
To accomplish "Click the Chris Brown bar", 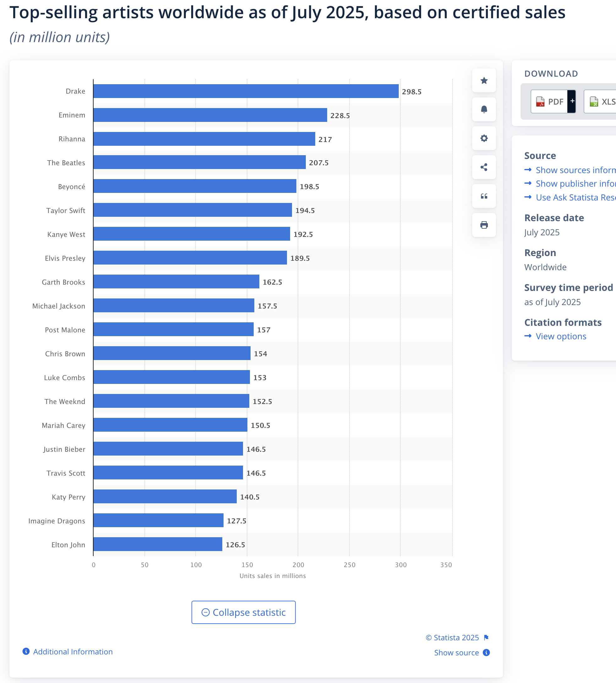I will [x=172, y=353].
